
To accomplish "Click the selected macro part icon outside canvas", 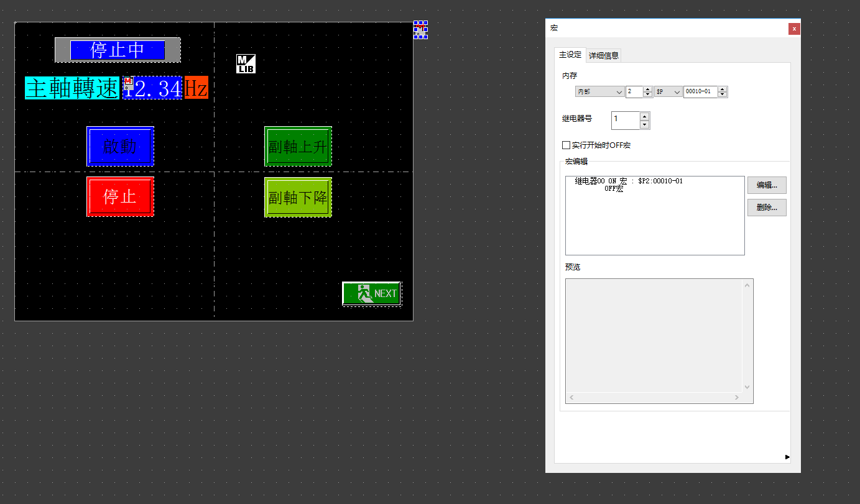I will tap(420, 29).
